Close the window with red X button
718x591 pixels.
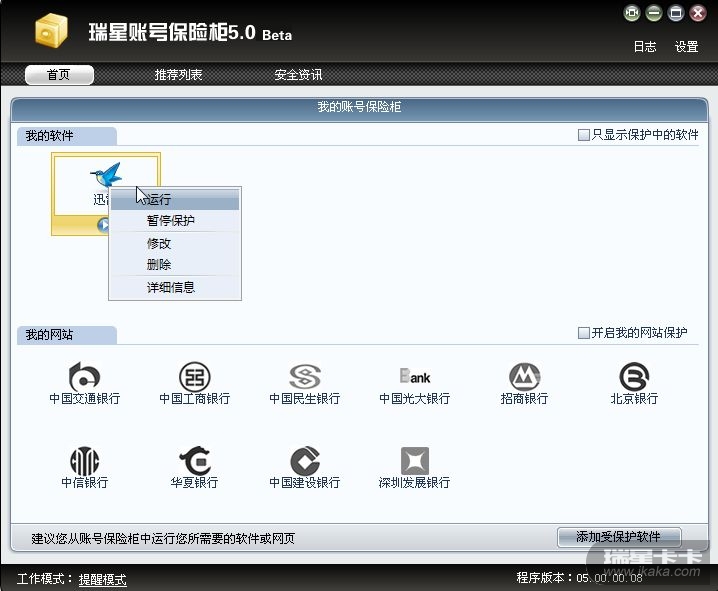click(x=698, y=13)
